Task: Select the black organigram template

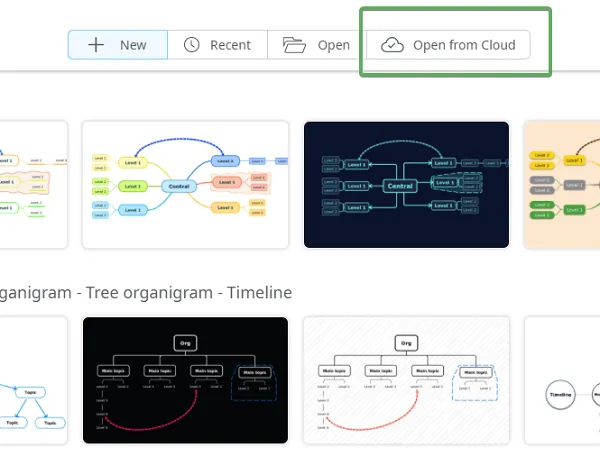Action: point(185,380)
